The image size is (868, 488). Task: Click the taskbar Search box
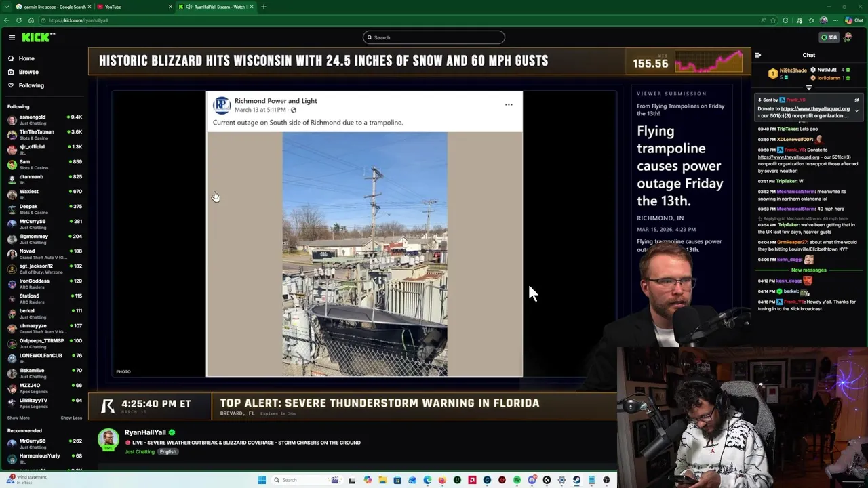point(307,480)
